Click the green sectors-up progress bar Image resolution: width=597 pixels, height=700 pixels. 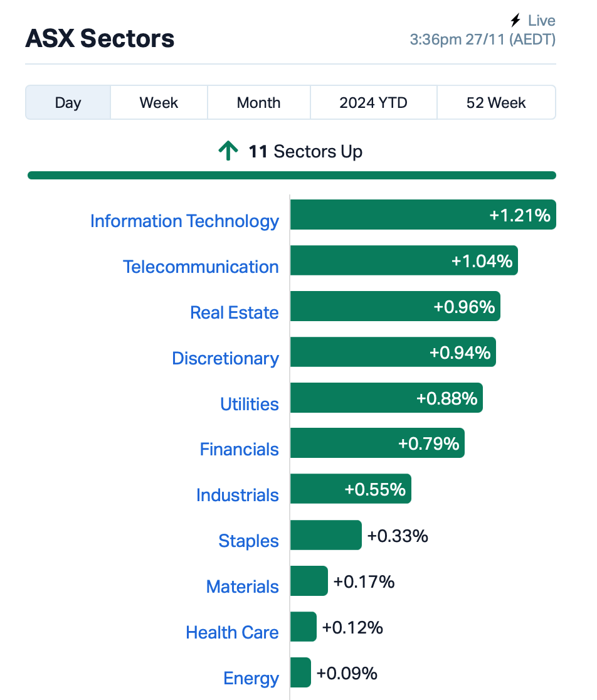tap(292, 176)
